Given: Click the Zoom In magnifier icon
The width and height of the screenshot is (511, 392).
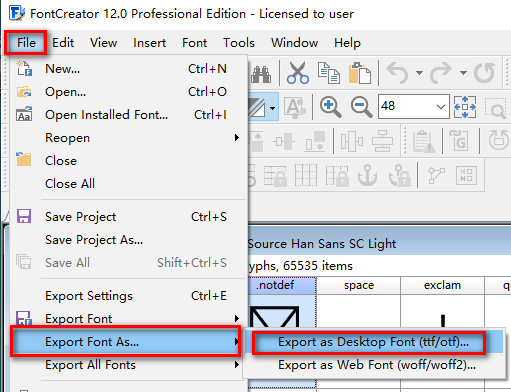Looking at the screenshot, I should (330, 107).
